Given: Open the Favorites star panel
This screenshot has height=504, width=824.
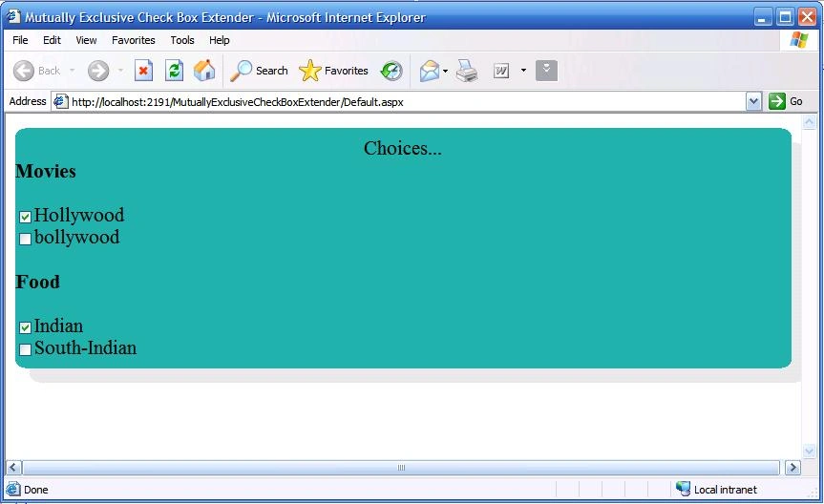Looking at the screenshot, I should coord(310,71).
